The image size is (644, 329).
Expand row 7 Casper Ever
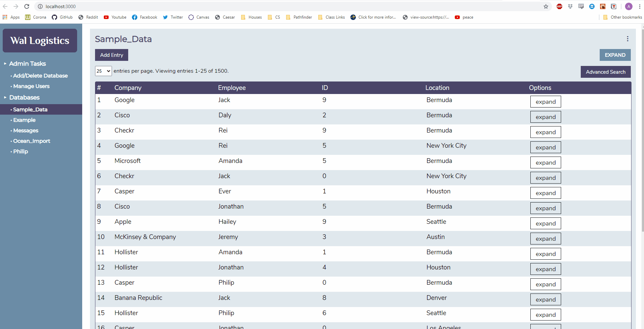click(x=546, y=193)
